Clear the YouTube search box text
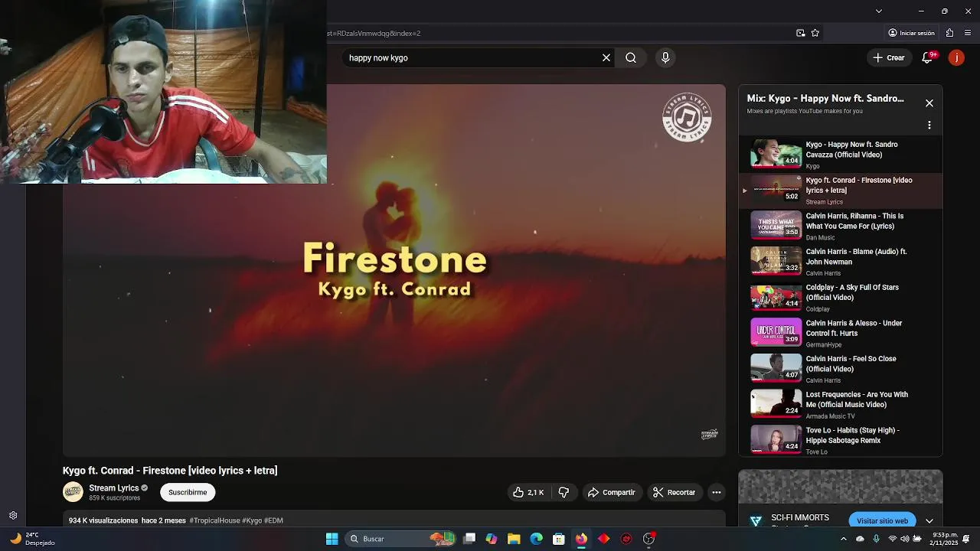The image size is (980, 551). coord(606,57)
